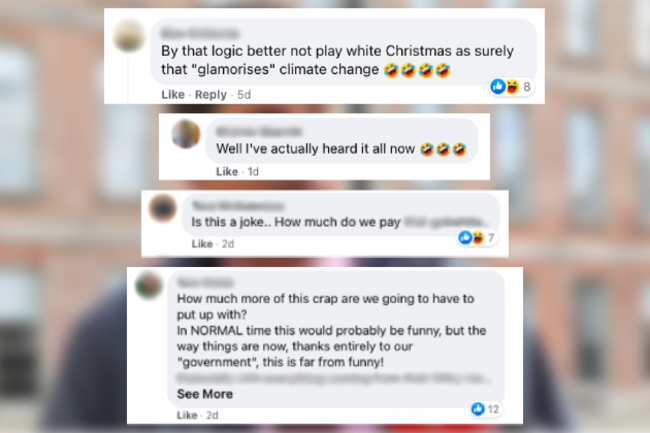This screenshot has height=433, width=650.
Task: Like the white Christmas comment
Action: 173,95
